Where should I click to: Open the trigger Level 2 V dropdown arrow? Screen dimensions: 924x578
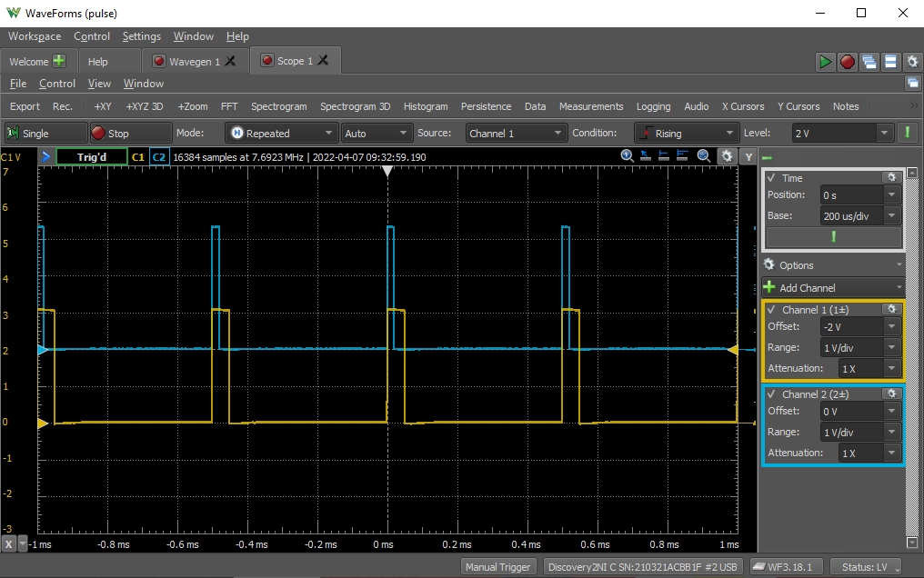pyautogui.click(x=884, y=133)
